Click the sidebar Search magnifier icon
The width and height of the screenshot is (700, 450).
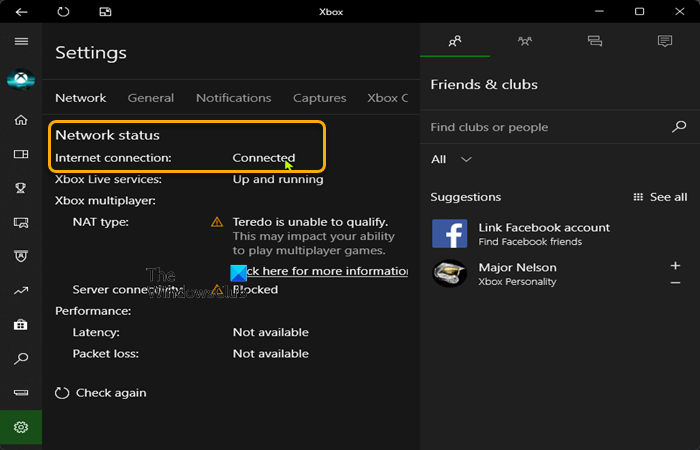tap(21, 358)
